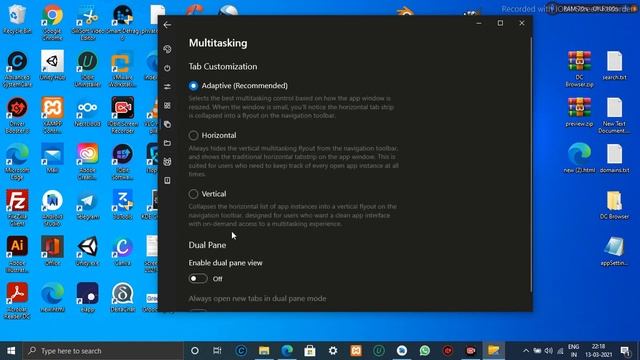Viewport: 640px width, 360px height.
Task: Select the Acrobat Reader DC desktop icon
Action: coord(17,301)
